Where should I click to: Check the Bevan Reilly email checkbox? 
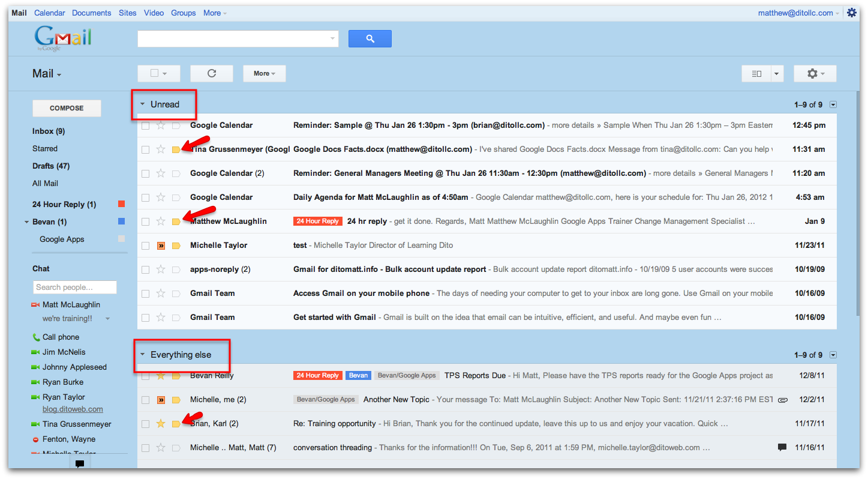pos(146,376)
